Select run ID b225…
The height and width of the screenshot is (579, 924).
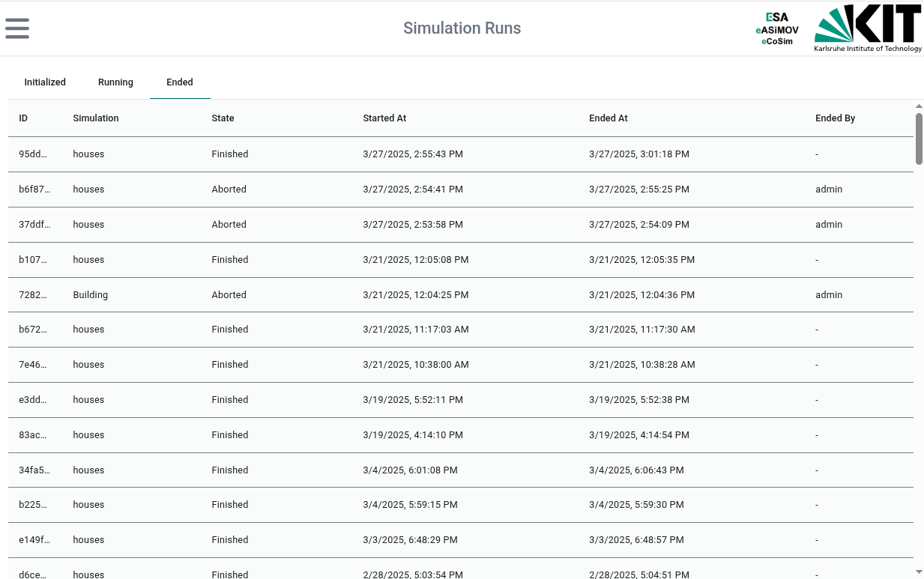(33, 505)
